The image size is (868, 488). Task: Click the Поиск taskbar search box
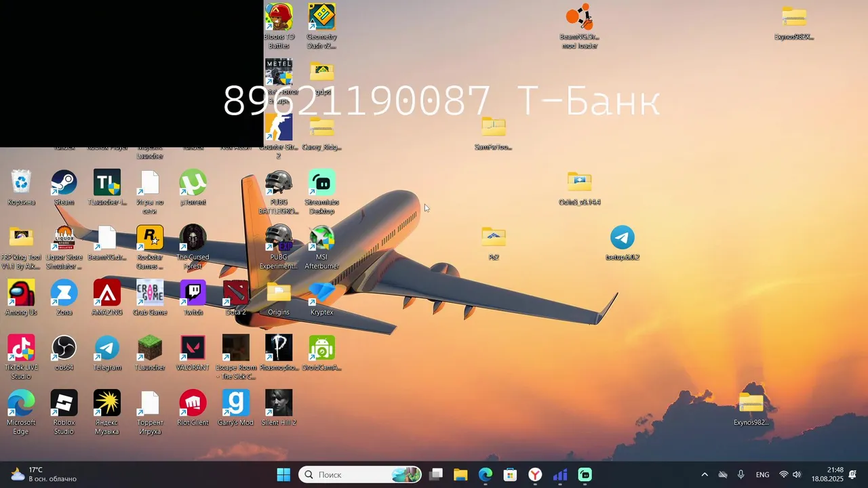360,474
